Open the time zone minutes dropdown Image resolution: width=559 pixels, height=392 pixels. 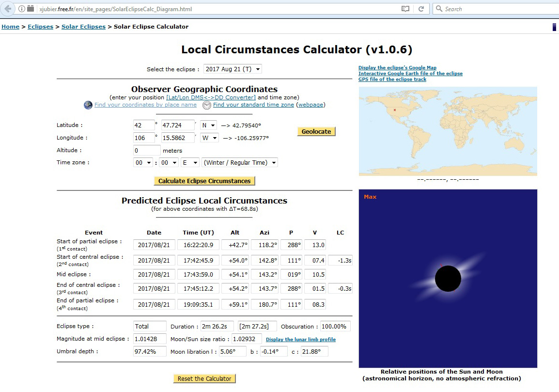(x=169, y=163)
